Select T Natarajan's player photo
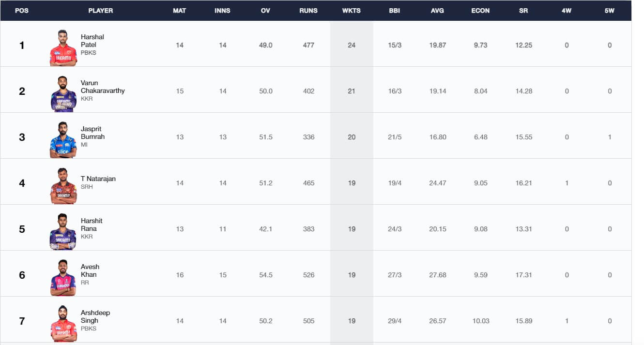 coord(63,186)
